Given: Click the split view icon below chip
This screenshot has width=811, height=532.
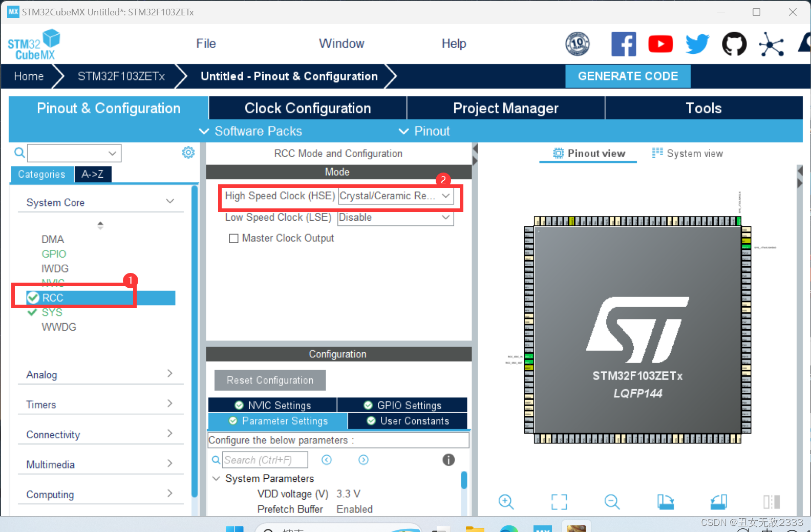Looking at the screenshot, I should [771, 502].
